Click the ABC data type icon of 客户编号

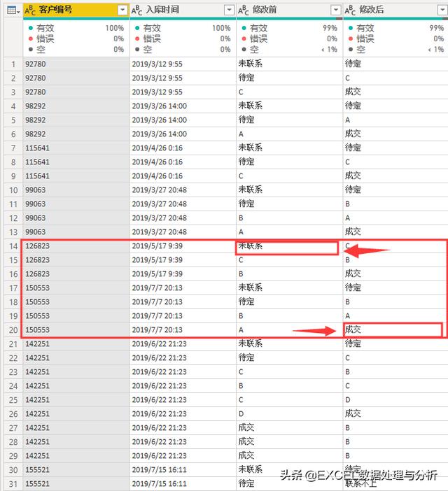pyautogui.click(x=30, y=10)
